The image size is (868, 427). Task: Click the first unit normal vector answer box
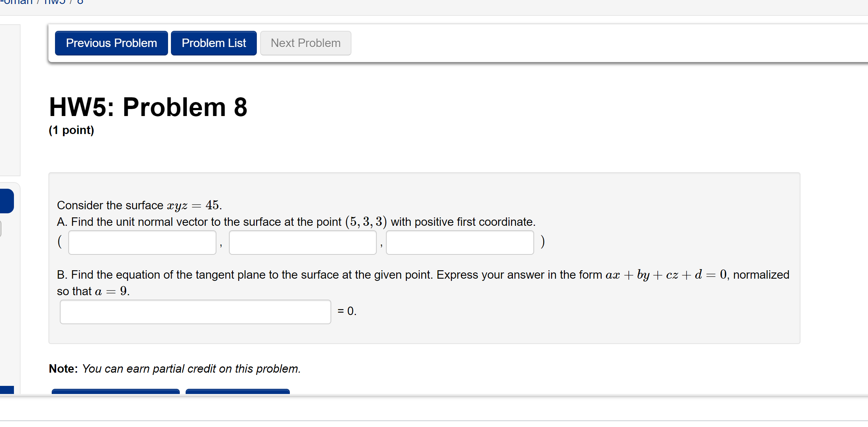142,242
